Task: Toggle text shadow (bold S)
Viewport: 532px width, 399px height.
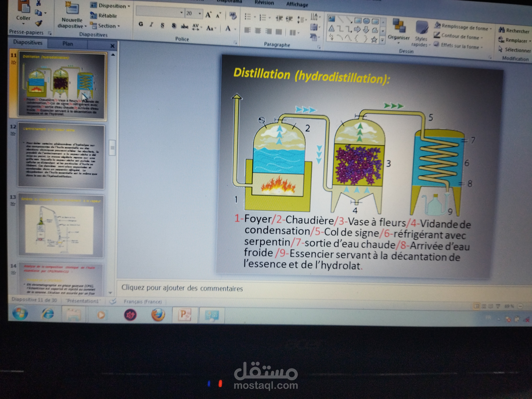Action: point(174,26)
